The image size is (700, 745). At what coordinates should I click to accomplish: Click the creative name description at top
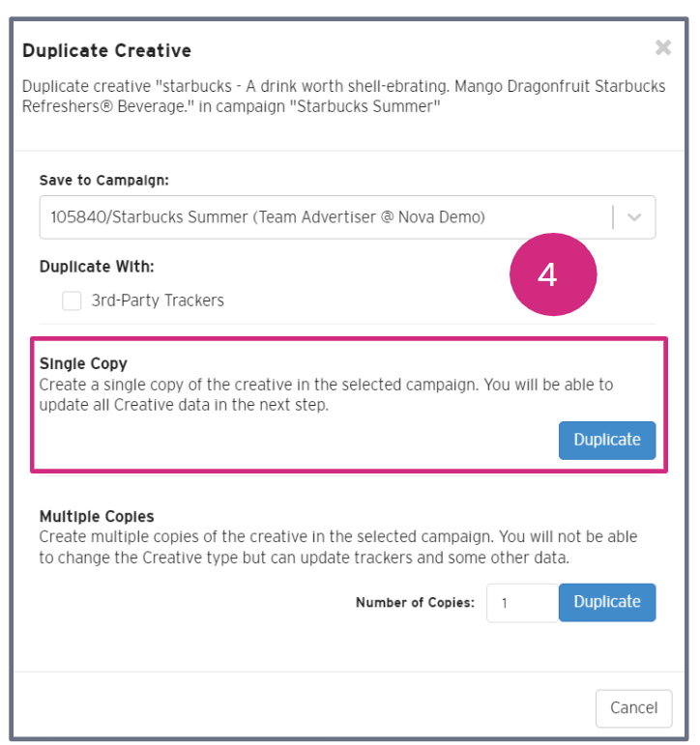[x=343, y=97]
